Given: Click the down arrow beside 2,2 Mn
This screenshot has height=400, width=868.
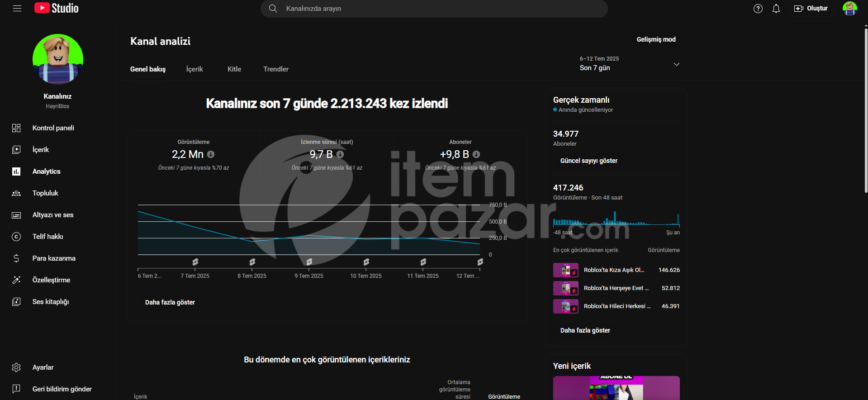Looking at the screenshot, I should 211,154.
